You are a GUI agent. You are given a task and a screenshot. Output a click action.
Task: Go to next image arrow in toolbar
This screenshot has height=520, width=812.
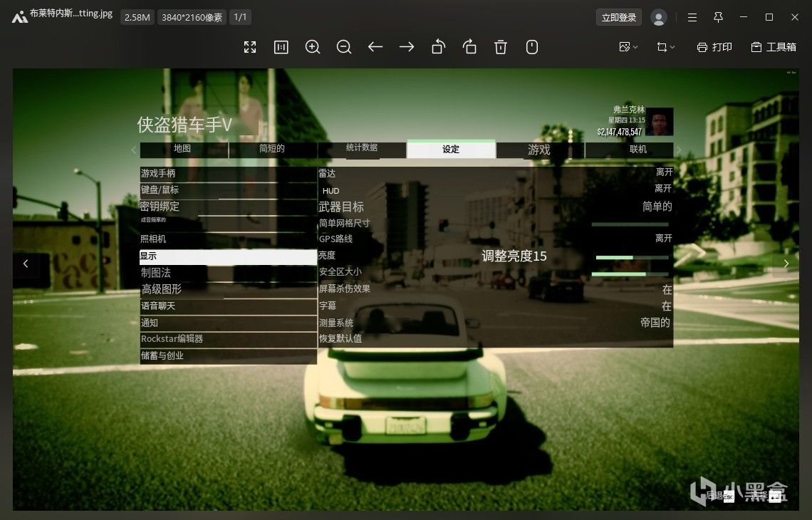(407, 47)
